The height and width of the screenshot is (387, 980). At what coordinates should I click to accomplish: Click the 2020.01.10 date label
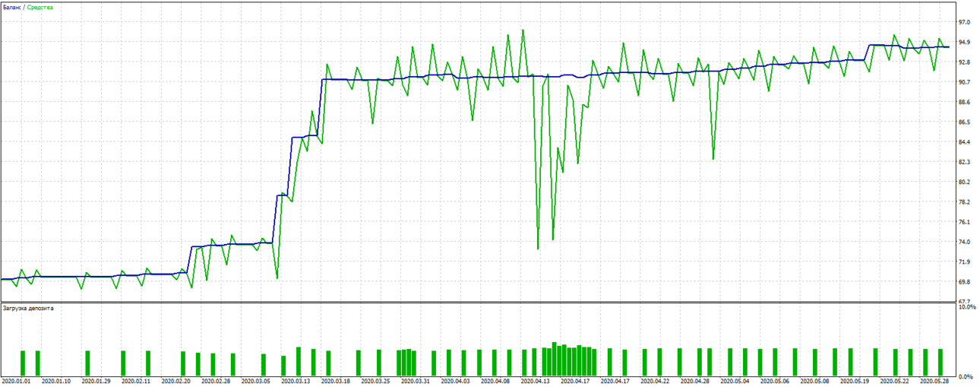coord(56,382)
